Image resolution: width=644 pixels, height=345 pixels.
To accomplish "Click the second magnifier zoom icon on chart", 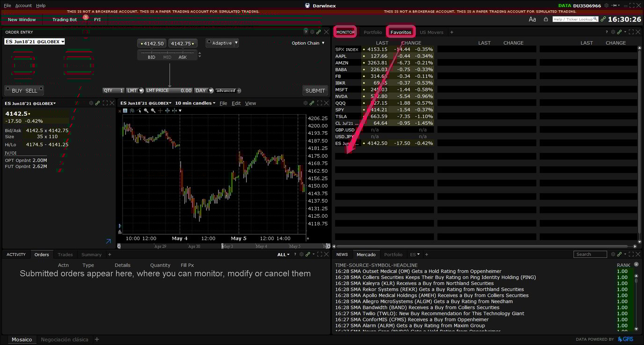I will click(153, 111).
